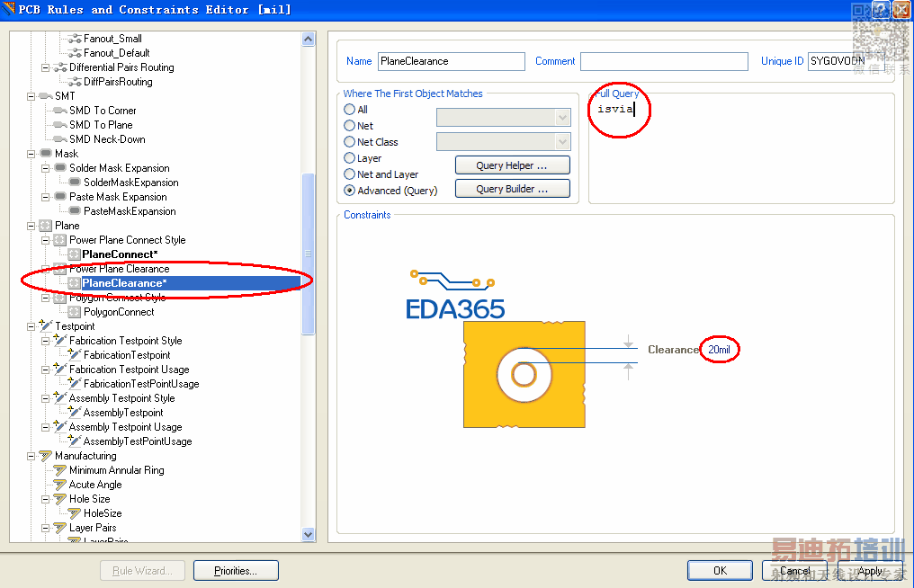Select the AssemblyTestpoint rule
The image size is (914, 588).
pos(123,413)
